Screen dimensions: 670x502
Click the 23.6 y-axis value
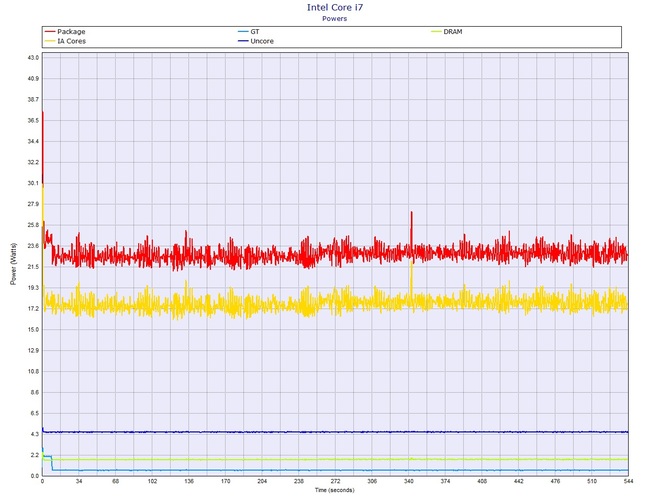tap(33, 246)
